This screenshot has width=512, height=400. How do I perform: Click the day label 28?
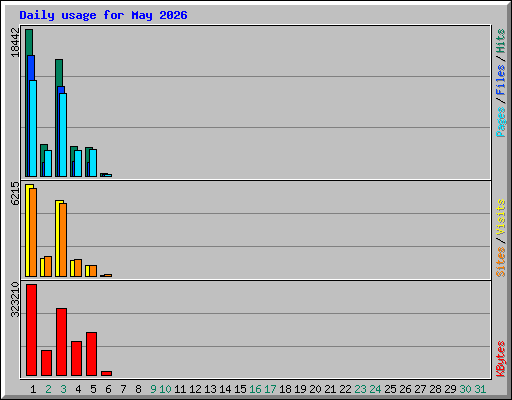coord(435,389)
